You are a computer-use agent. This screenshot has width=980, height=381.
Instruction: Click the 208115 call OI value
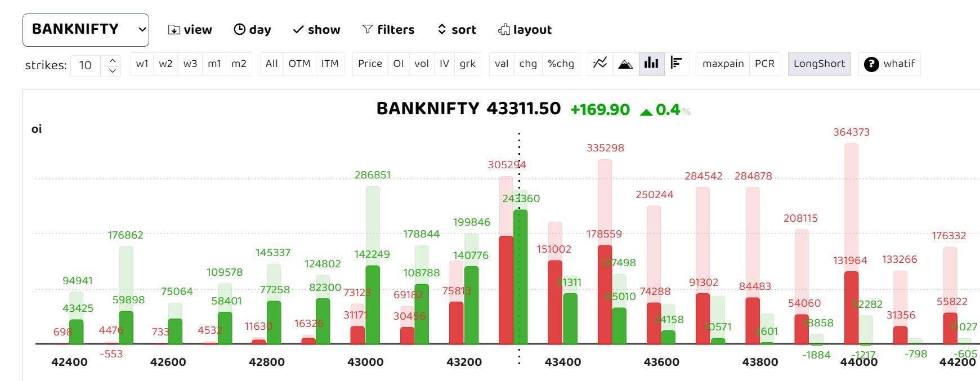pos(800,218)
